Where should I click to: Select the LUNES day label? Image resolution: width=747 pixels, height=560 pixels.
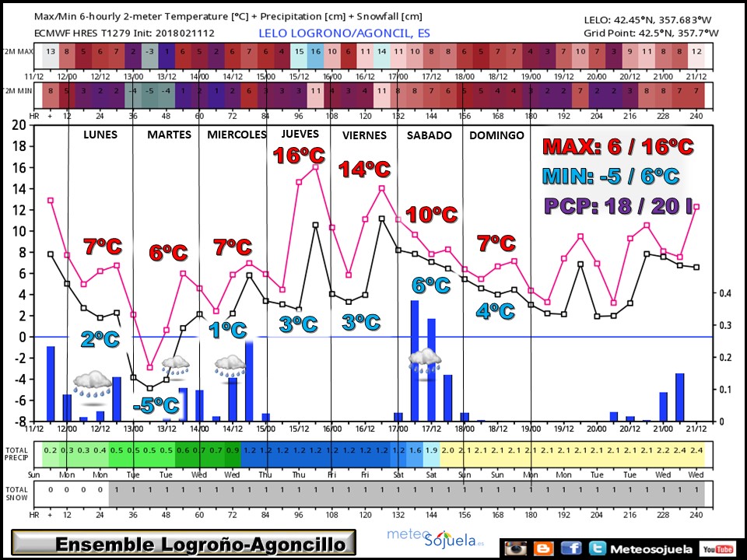(100, 135)
